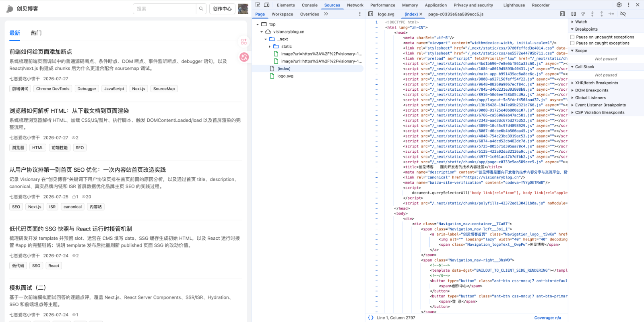Switch to the Elements panel
This screenshot has height=322, width=644.
[x=286, y=5]
